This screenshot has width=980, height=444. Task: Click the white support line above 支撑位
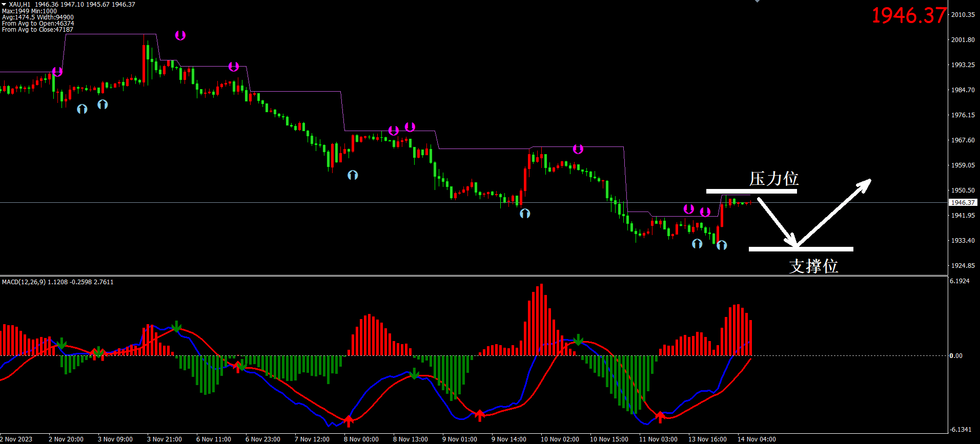click(801, 249)
